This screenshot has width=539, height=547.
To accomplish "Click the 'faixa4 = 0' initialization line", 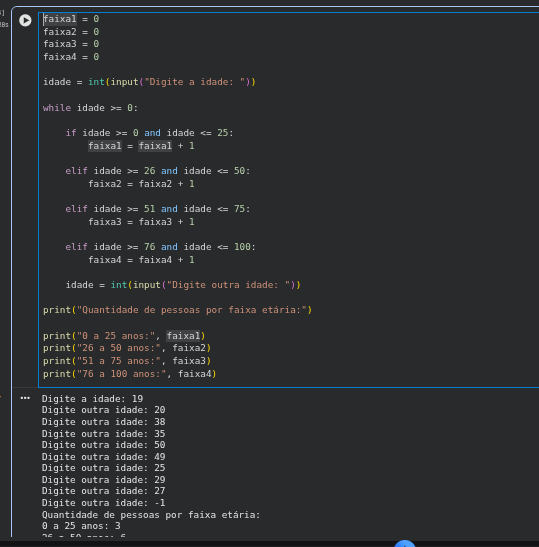I will [71, 57].
